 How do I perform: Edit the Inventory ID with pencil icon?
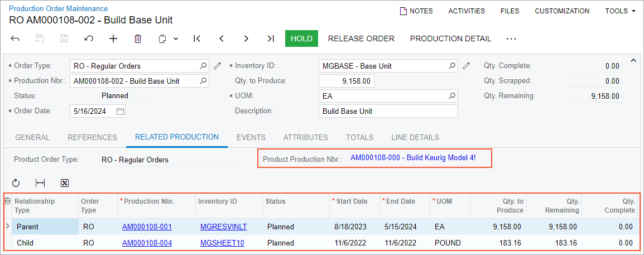467,66
